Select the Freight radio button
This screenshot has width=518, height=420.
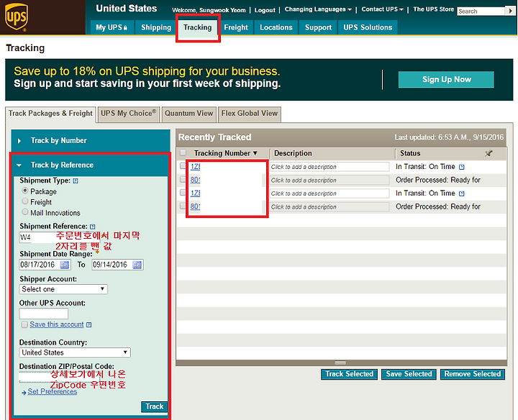(x=24, y=201)
